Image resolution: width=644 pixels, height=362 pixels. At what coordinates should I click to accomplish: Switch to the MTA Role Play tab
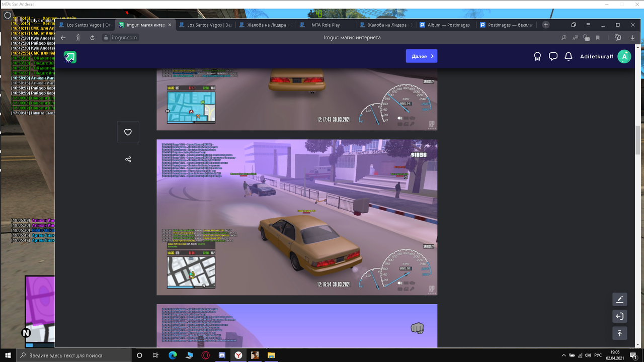[326, 25]
